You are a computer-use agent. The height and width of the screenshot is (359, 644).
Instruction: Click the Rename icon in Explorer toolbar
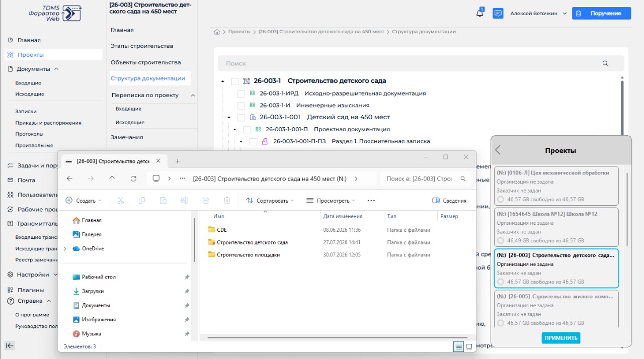click(184, 200)
